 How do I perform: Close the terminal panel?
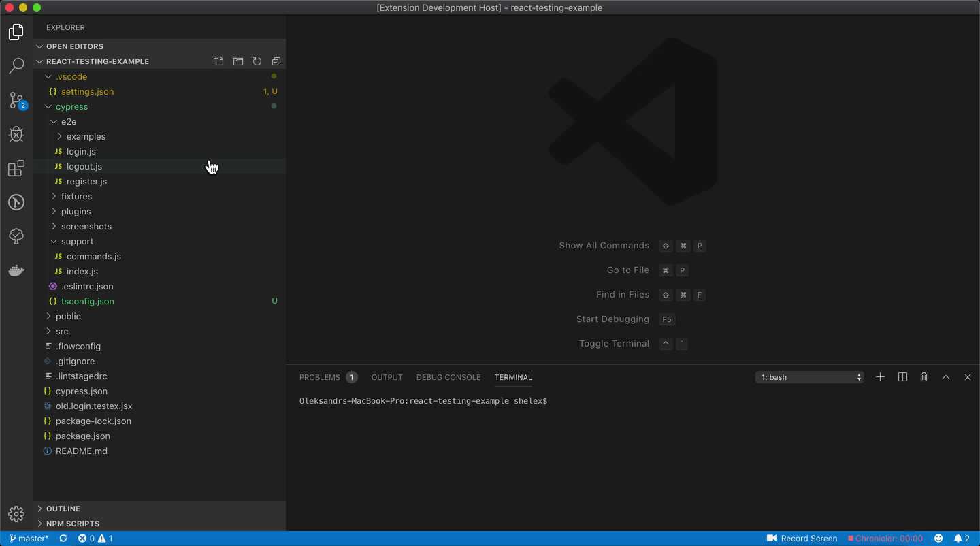(968, 377)
